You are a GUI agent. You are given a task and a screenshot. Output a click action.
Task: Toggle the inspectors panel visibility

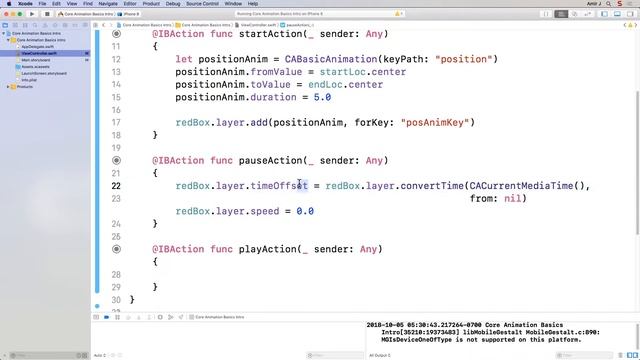(x=630, y=14)
